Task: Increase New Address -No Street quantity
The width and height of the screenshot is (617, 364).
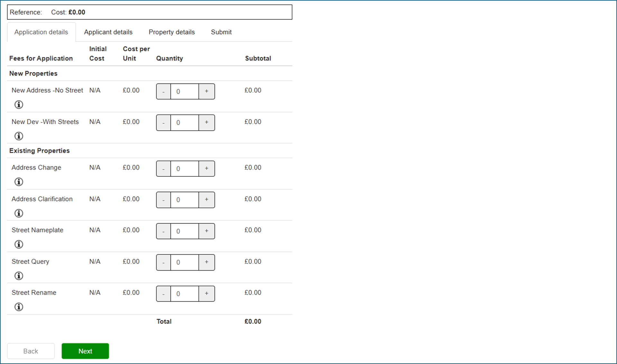Action: tap(207, 92)
